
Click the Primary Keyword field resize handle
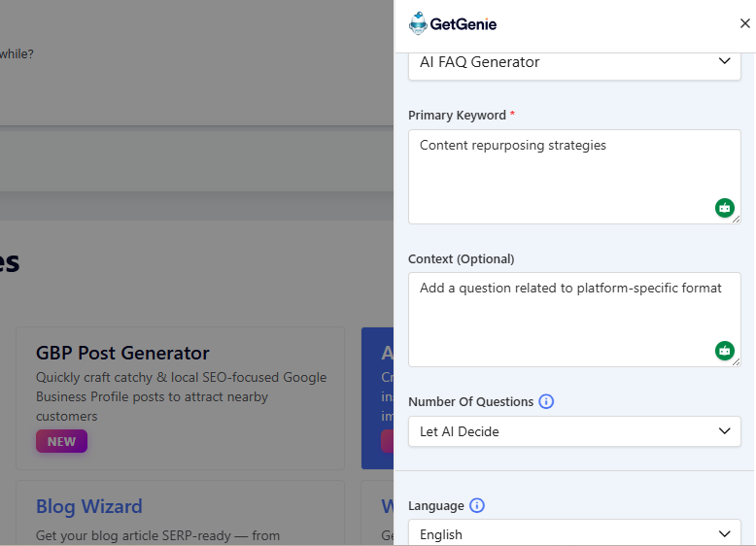pyautogui.click(x=737, y=220)
